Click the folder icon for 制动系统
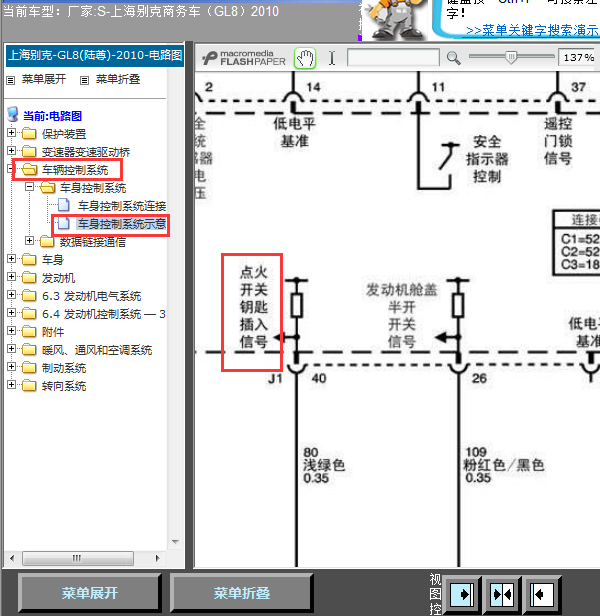Viewport: 600px width, 616px height. point(29,368)
